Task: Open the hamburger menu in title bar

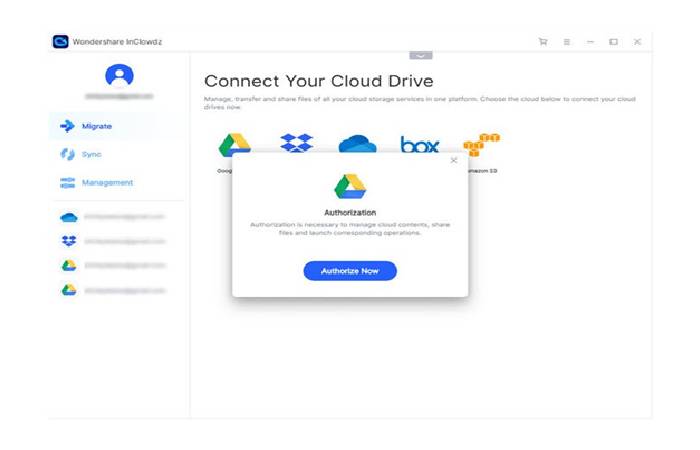Action: point(567,42)
